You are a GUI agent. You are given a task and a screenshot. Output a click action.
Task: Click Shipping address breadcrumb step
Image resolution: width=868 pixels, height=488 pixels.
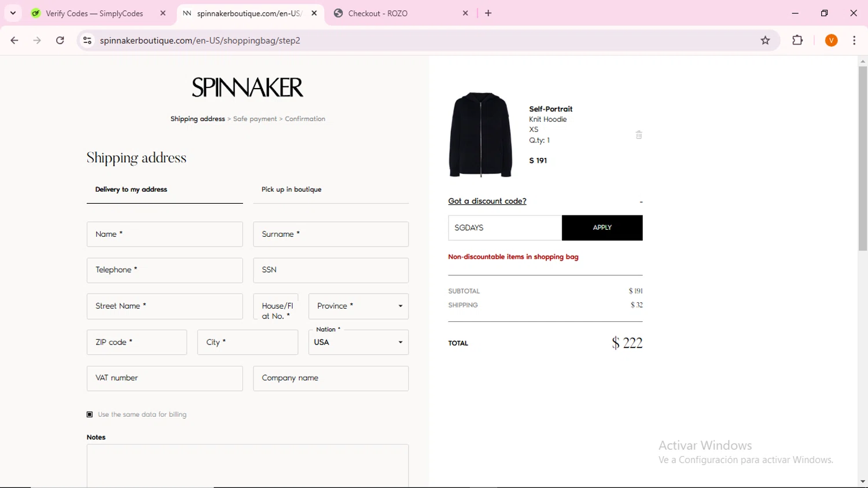(197, 119)
